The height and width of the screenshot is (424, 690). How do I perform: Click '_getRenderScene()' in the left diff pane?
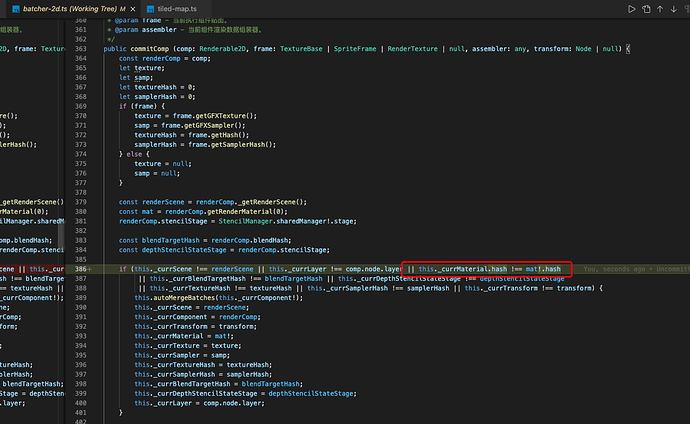[x=32, y=202]
